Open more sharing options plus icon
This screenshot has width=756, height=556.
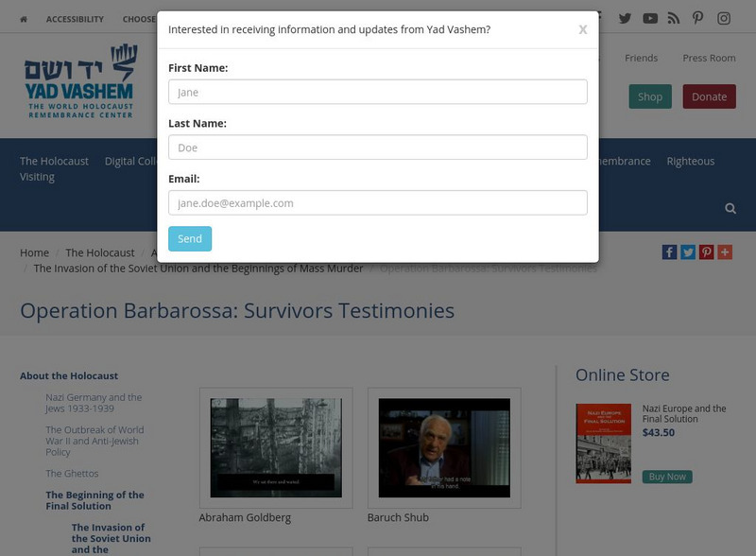pos(725,252)
